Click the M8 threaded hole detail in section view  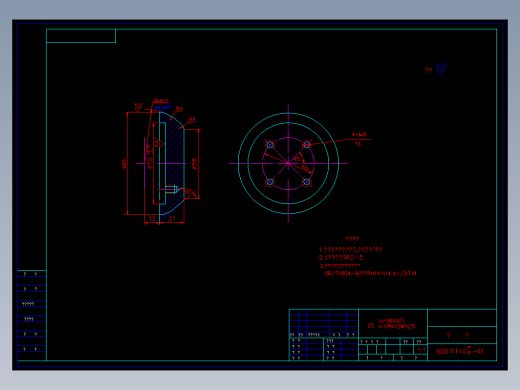pyautogui.click(x=172, y=189)
